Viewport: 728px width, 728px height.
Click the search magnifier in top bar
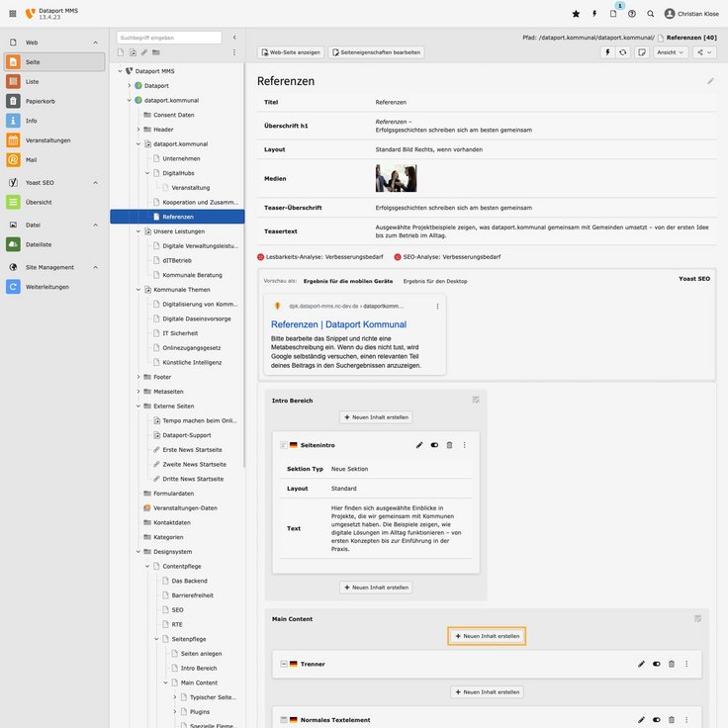click(650, 14)
